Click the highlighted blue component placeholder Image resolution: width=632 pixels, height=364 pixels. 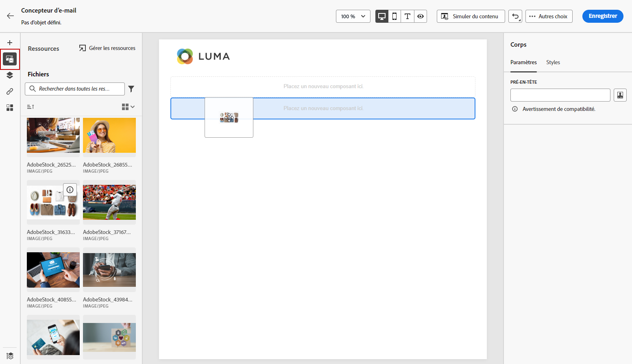(323, 108)
